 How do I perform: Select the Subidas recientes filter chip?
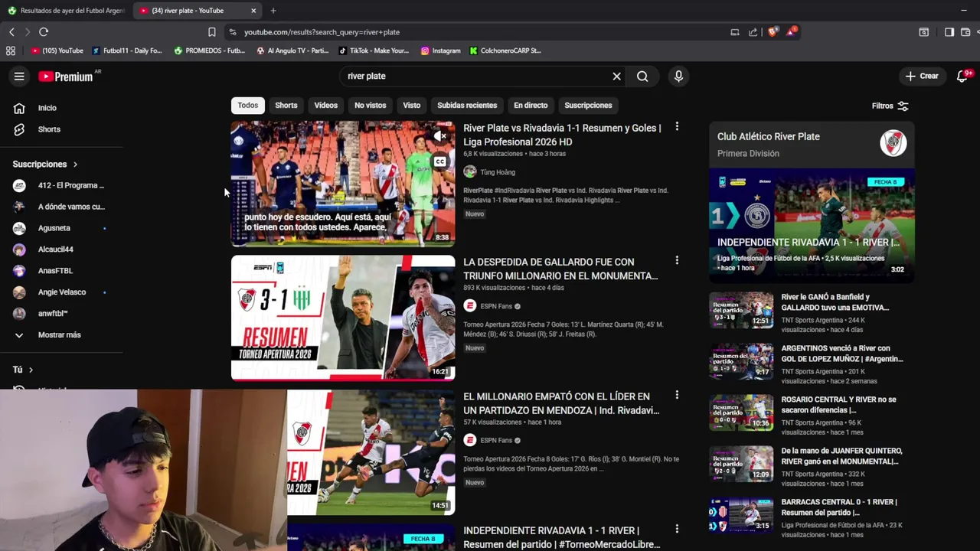point(467,106)
